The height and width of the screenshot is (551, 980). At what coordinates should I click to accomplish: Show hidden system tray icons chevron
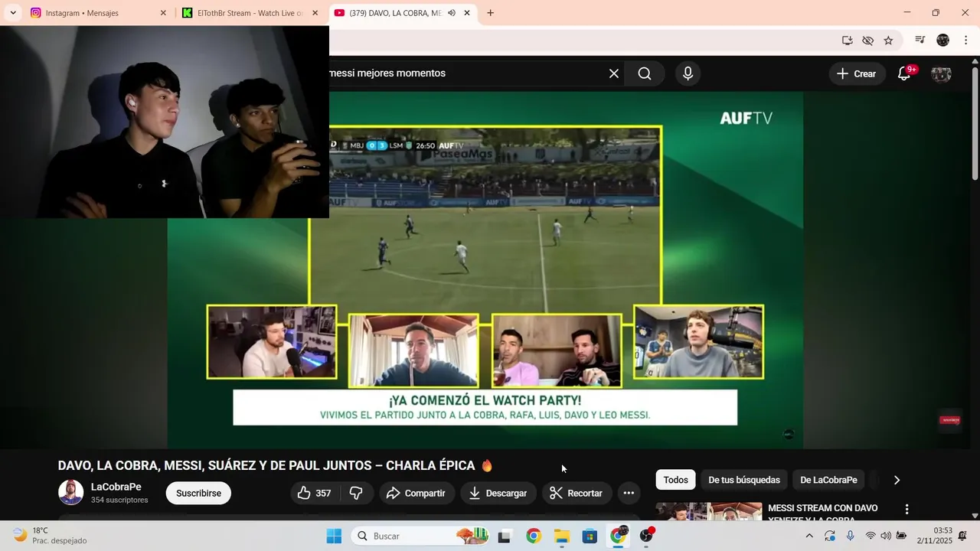809,536
